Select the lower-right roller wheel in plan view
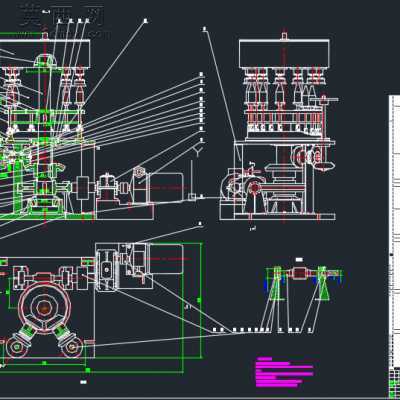Screen dimensions: 400x400 71,348
